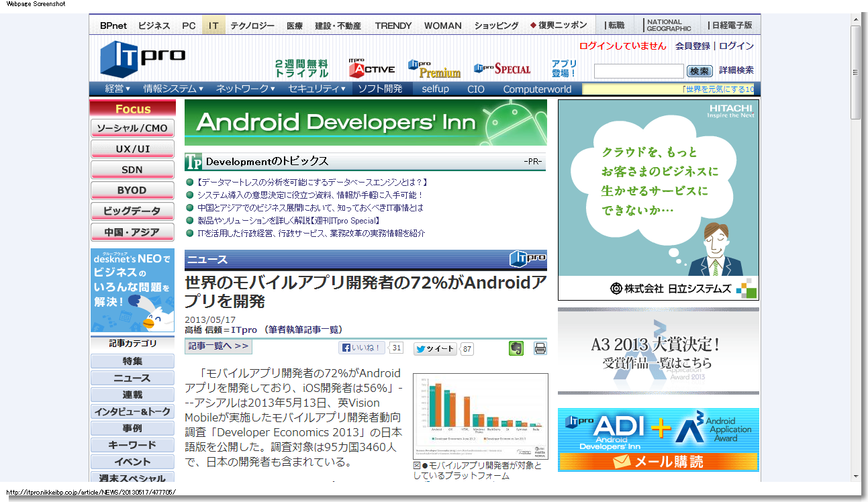Open National Geographic in the top bar
868x502 pixels.
[669, 26]
